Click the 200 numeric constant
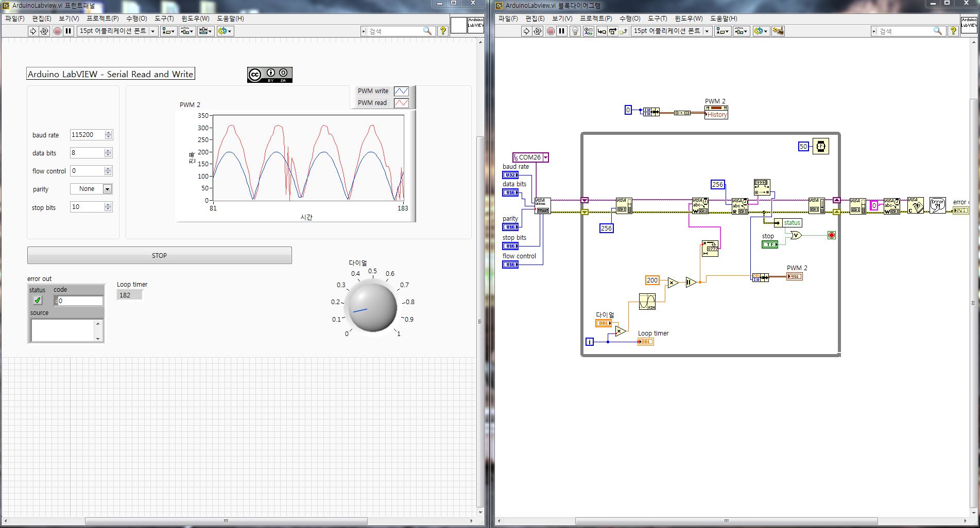The image size is (980, 528). click(x=652, y=280)
